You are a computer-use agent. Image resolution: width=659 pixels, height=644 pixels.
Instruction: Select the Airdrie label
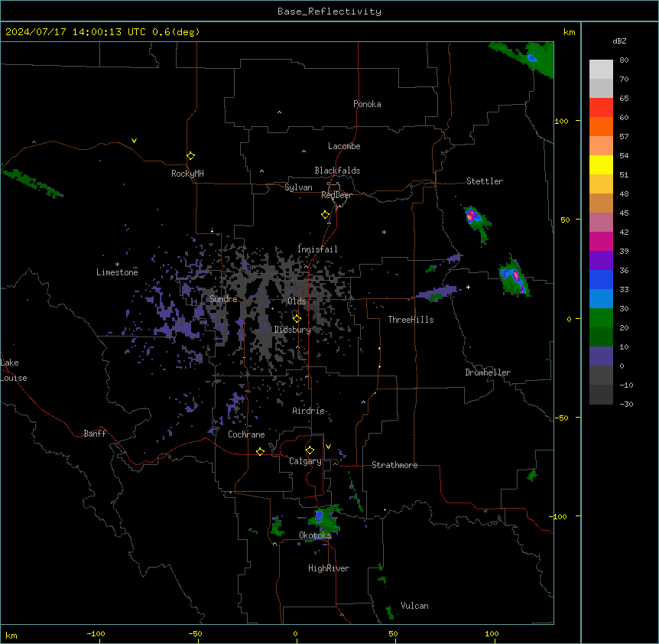click(x=309, y=411)
